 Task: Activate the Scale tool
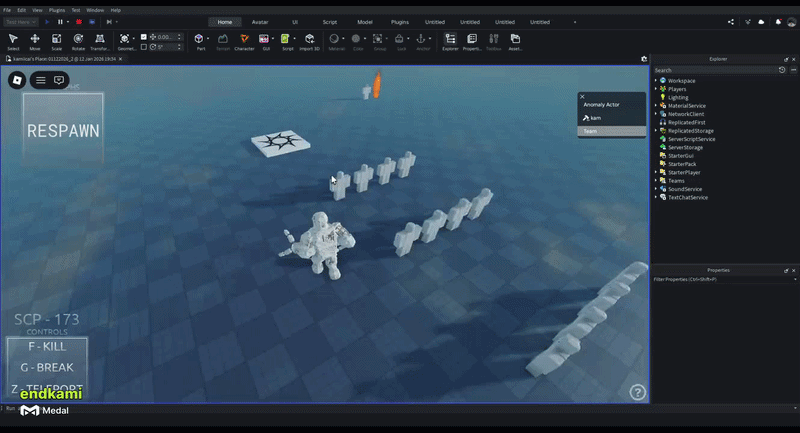pos(57,41)
